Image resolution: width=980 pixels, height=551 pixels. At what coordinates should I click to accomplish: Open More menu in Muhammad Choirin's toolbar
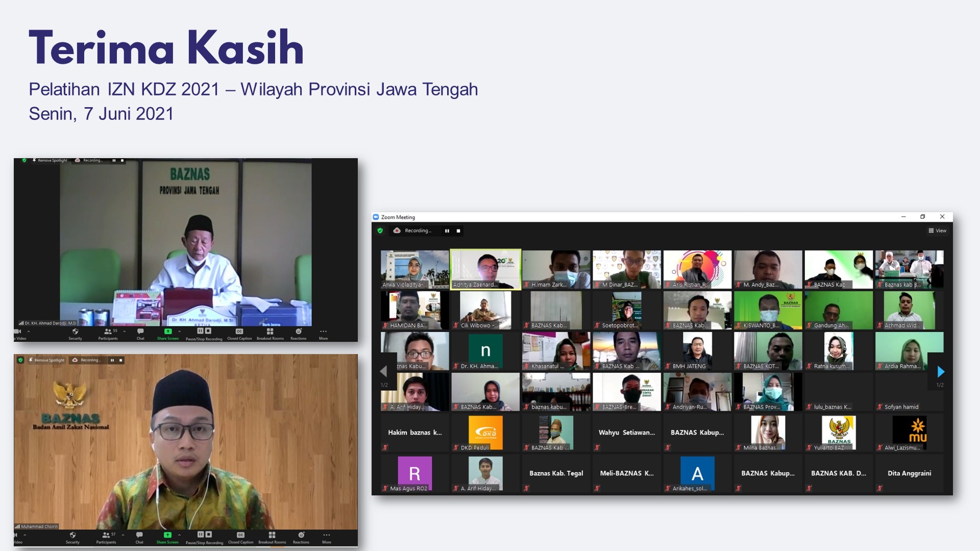(x=327, y=536)
